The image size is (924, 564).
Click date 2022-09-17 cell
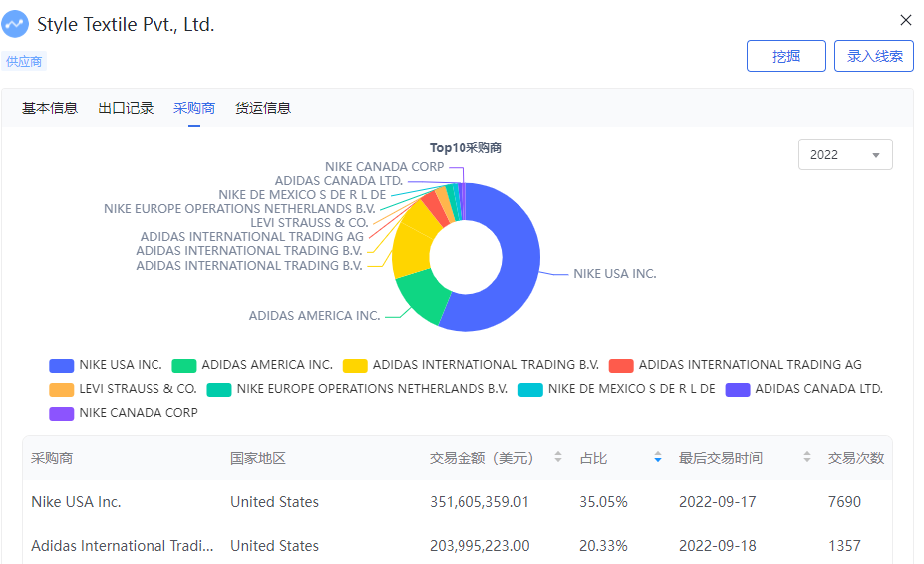click(x=717, y=502)
